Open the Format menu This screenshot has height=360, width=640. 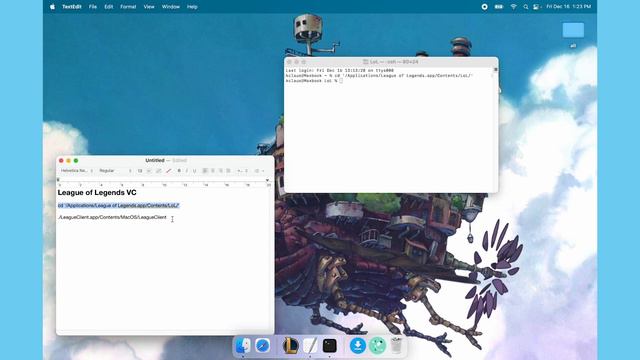click(128, 7)
